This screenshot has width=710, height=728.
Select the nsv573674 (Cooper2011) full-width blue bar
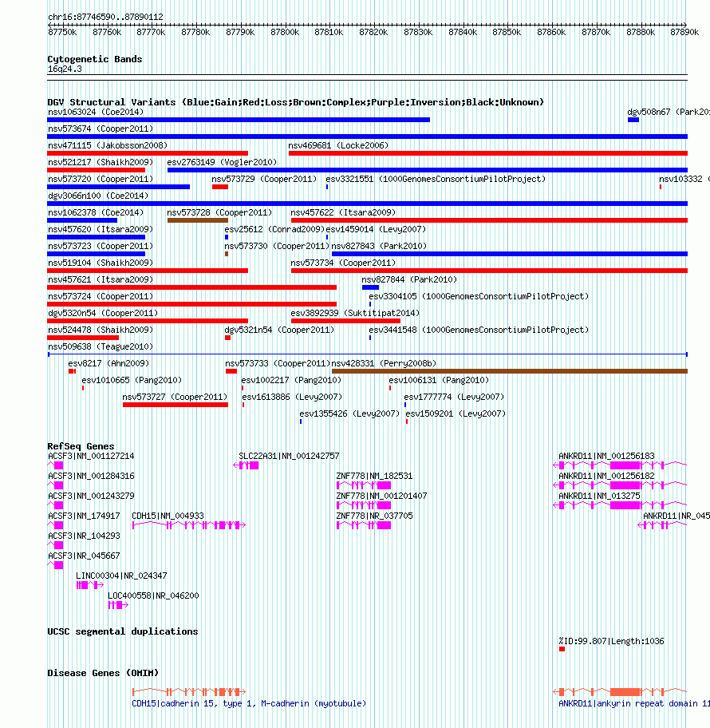click(x=368, y=136)
